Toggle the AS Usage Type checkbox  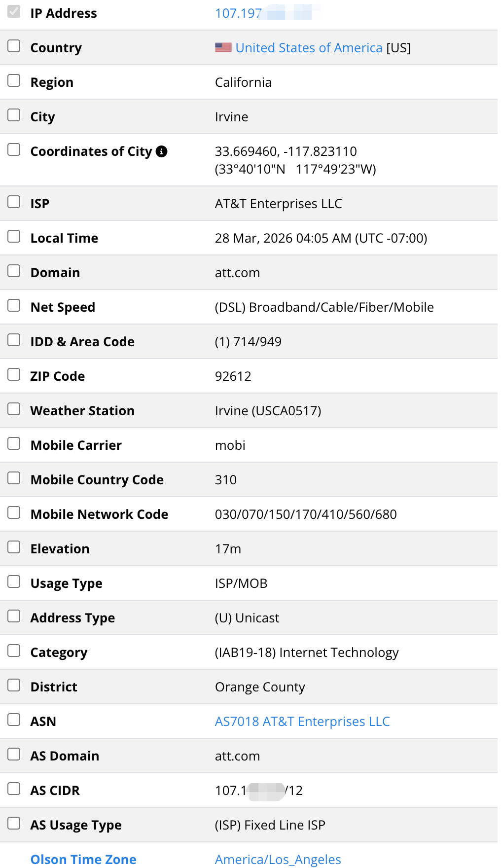point(14,823)
